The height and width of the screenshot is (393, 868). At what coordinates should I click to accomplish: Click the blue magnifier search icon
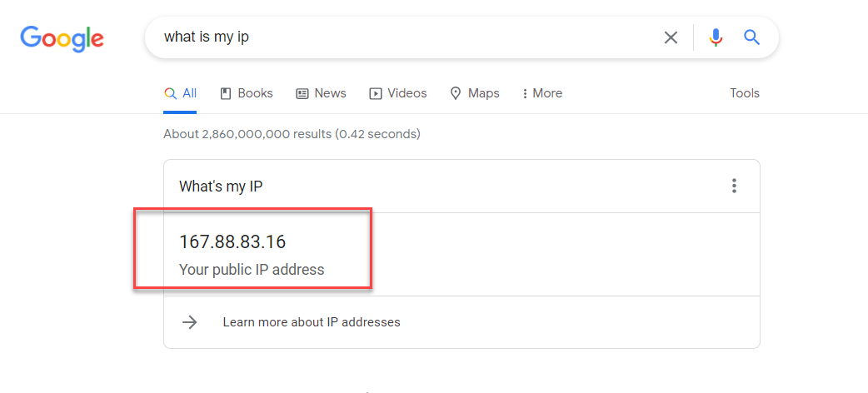tap(752, 37)
